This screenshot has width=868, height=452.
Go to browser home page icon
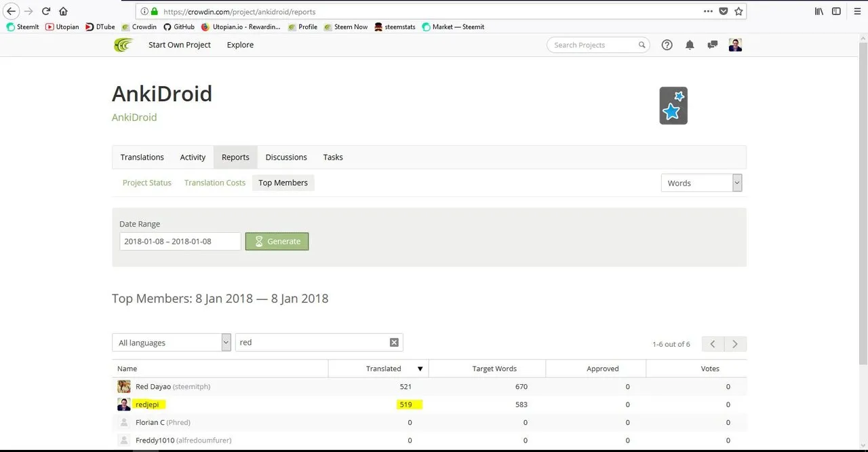[63, 12]
